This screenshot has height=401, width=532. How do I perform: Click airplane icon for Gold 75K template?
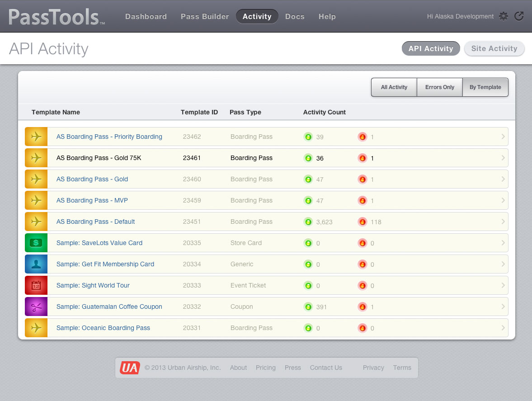[x=36, y=158]
